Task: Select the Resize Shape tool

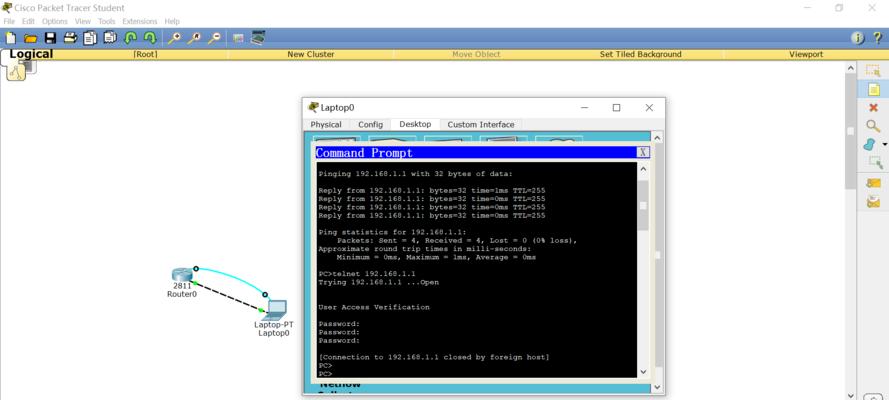Action: 876,163
